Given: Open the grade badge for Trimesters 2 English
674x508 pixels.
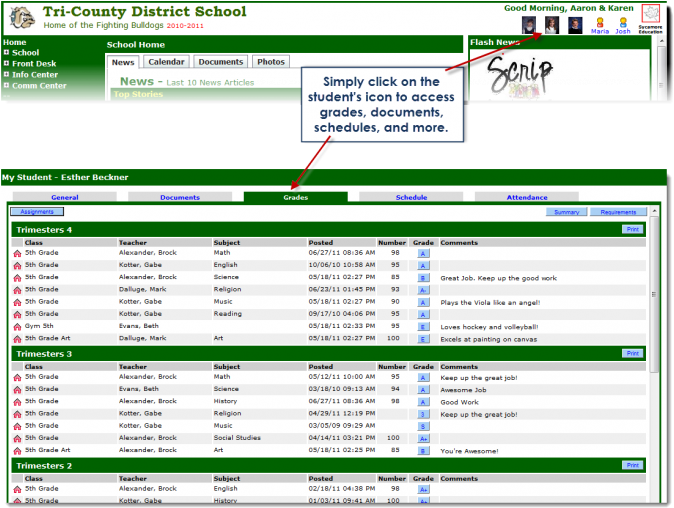Looking at the screenshot, I should [x=423, y=490].
